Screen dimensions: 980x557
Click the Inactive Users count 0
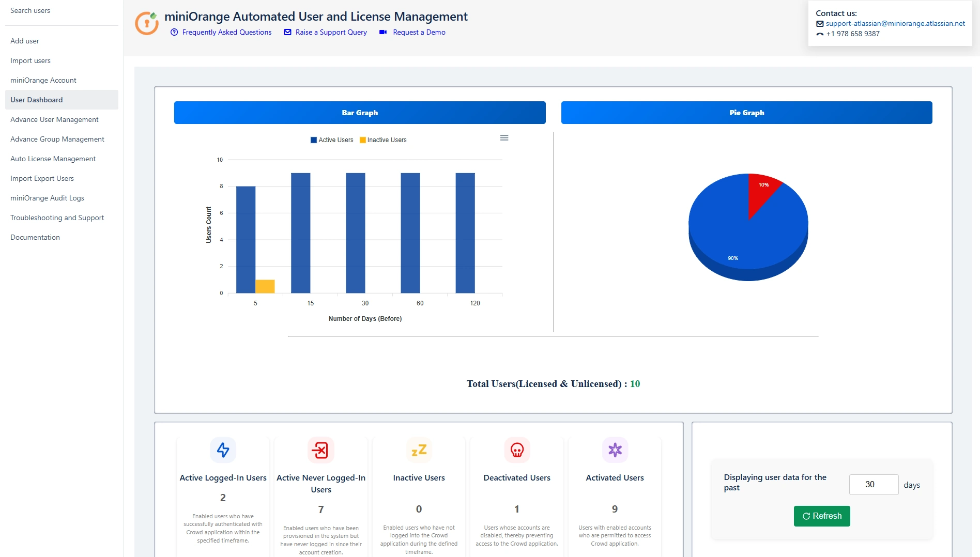coord(419,509)
